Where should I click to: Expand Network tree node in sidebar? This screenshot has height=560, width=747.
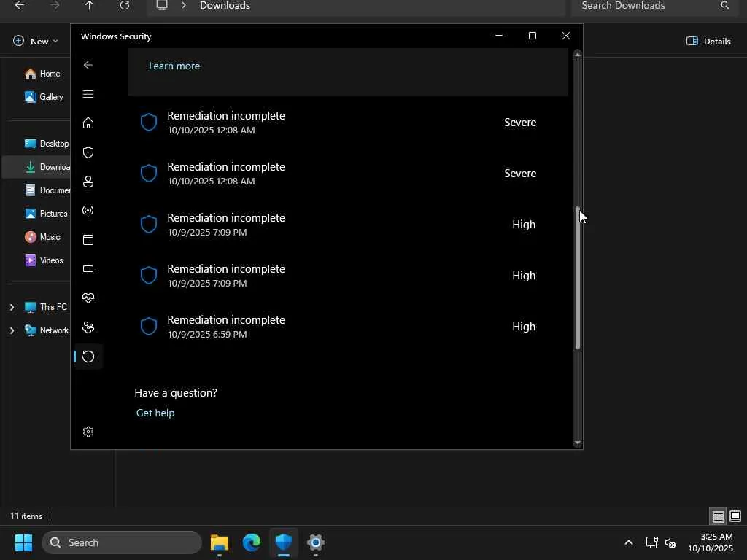[x=12, y=330]
